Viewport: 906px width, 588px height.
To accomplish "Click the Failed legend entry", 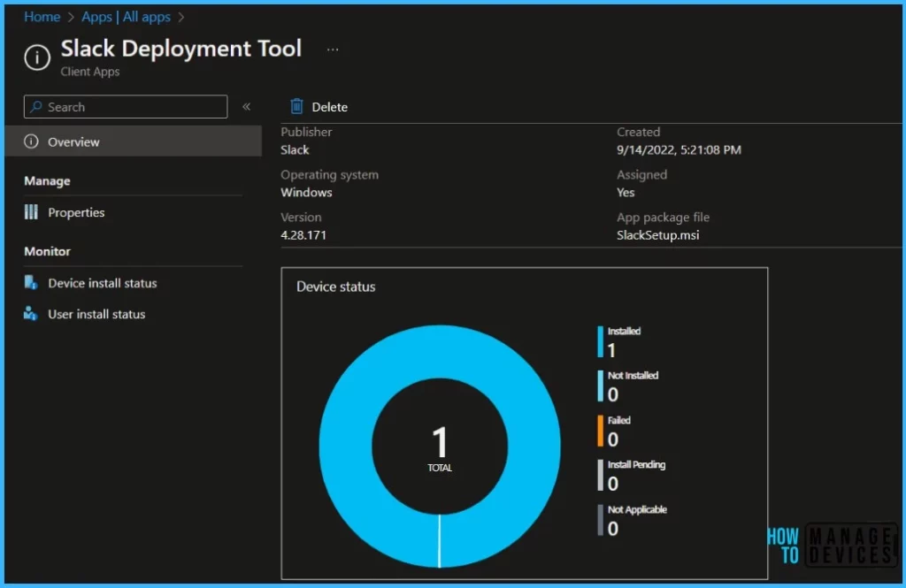I will click(x=614, y=431).
